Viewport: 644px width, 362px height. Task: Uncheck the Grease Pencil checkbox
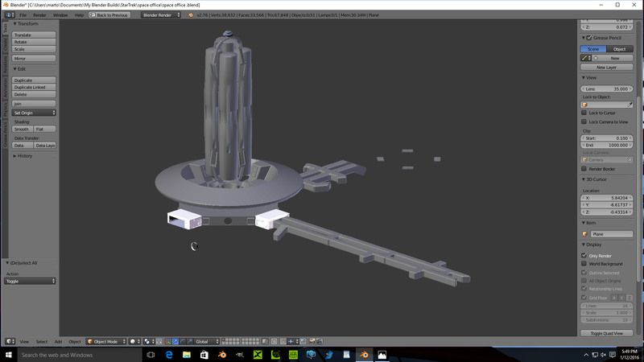click(x=589, y=38)
